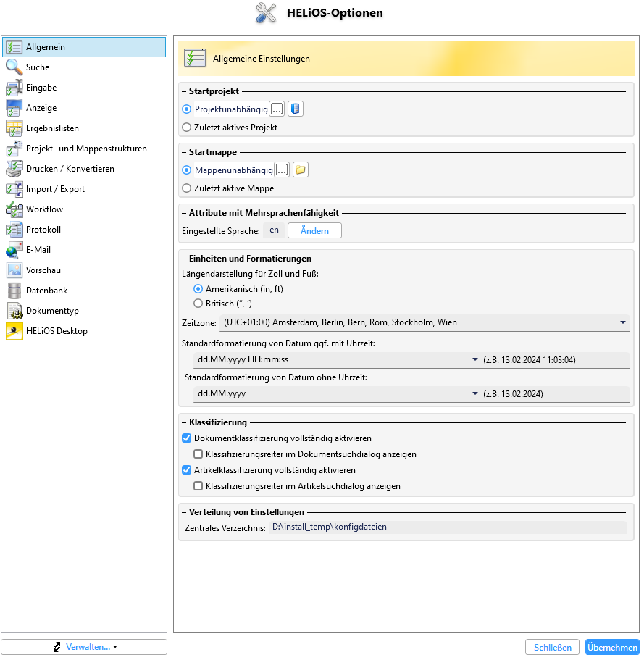Open date with time format dropdown
Viewport: 644px width, 660px height.
click(474, 359)
